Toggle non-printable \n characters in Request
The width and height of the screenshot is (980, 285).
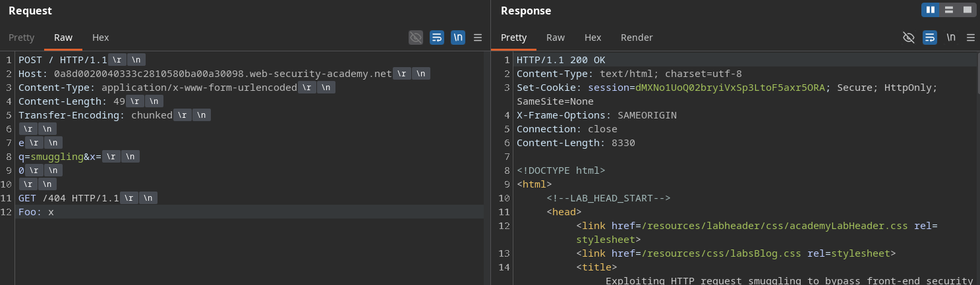coord(457,38)
